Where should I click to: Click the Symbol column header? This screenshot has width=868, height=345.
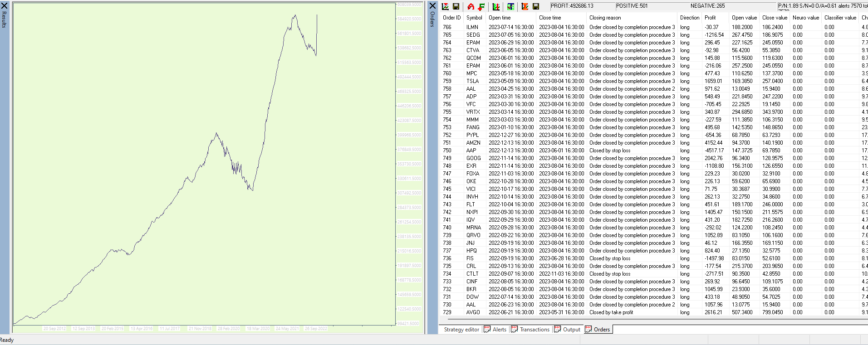[474, 18]
